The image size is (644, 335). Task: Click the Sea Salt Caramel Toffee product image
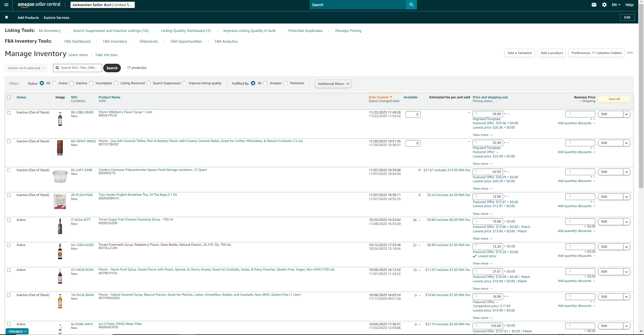(60, 148)
